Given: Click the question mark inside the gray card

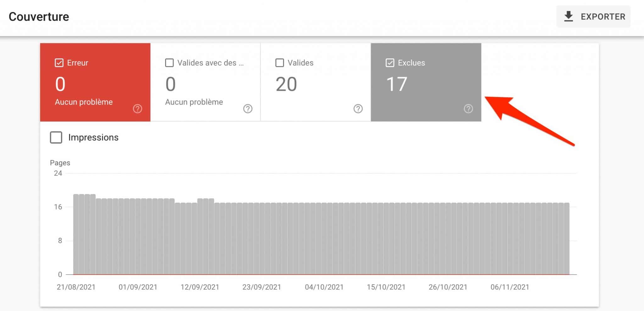Looking at the screenshot, I should (x=468, y=109).
